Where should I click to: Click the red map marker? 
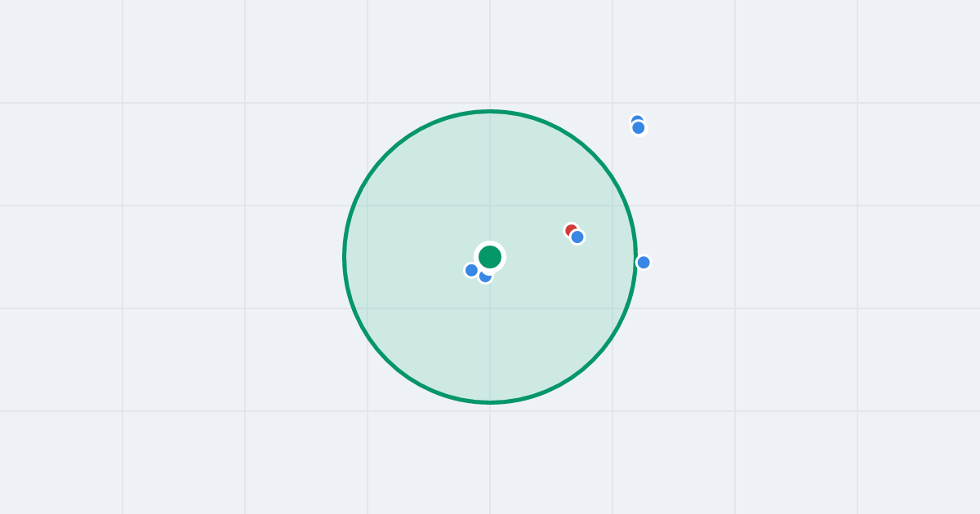click(x=572, y=231)
